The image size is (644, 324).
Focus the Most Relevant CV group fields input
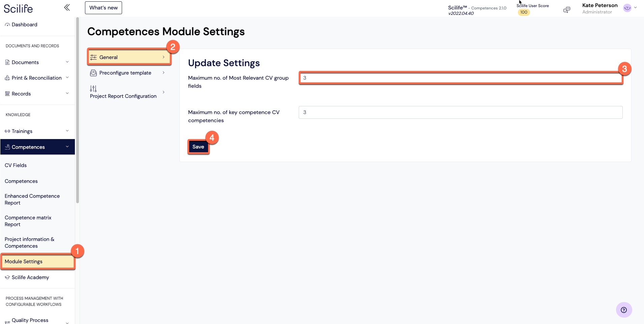tap(461, 78)
